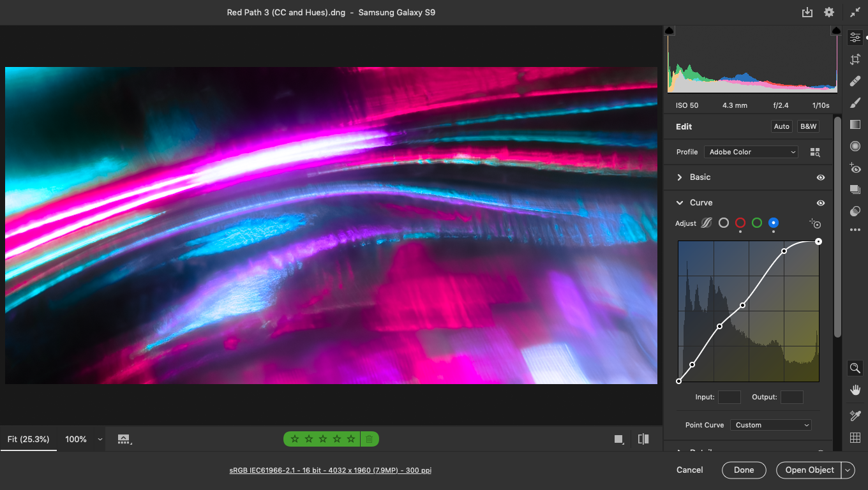The width and height of the screenshot is (868, 490).
Task: Select the Radial Filter tool
Action: point(855,146)
